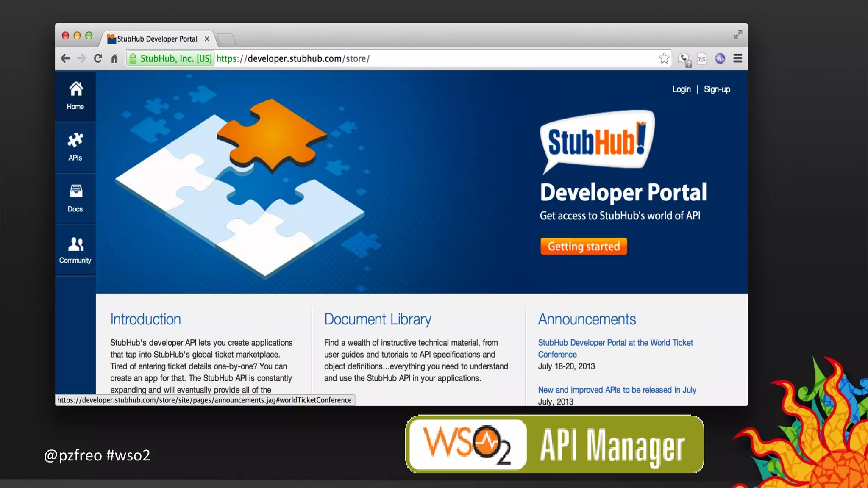Reload the page with refresh icon
The image size is (868, 488).
tap(98, 58)
